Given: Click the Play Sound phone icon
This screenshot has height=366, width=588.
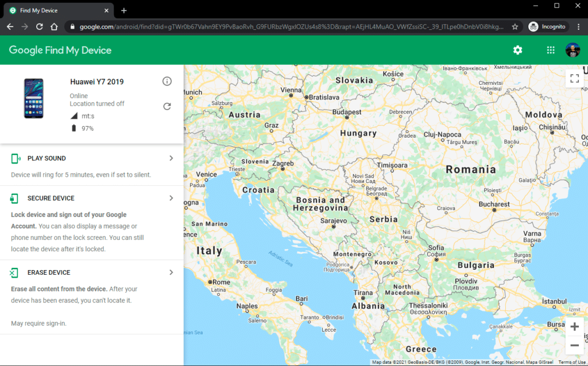Looking at the screenshot, I should pyautogui.click(x=16, y=158).
